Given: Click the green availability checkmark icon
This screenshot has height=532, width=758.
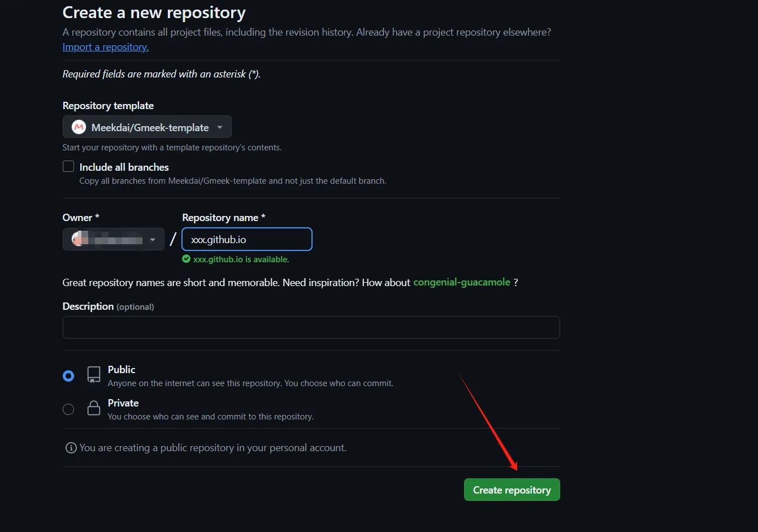Looking at the screenshot, I should click(186, 259).
